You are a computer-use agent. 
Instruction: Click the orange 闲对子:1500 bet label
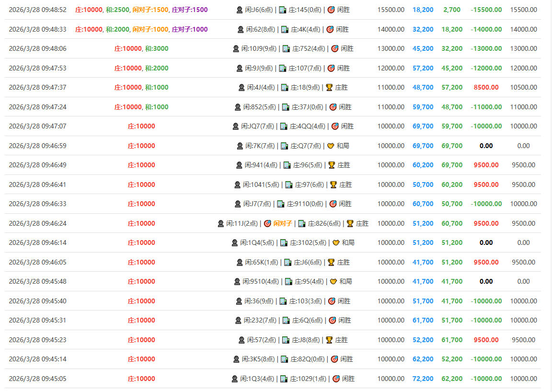click(150, 10)
